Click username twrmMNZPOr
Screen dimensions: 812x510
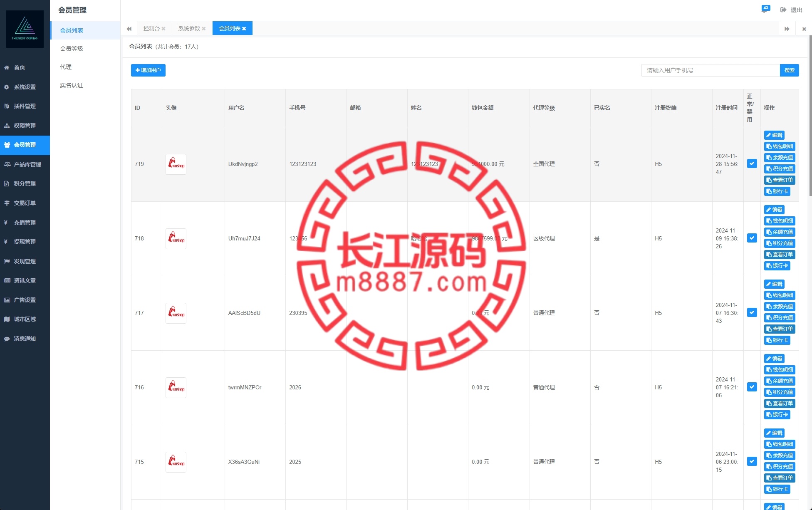pos(245,388)
